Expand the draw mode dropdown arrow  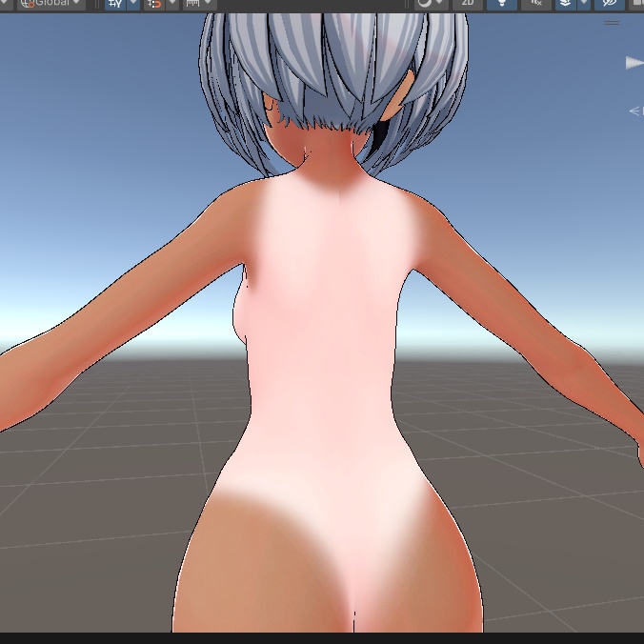(441, 3)
